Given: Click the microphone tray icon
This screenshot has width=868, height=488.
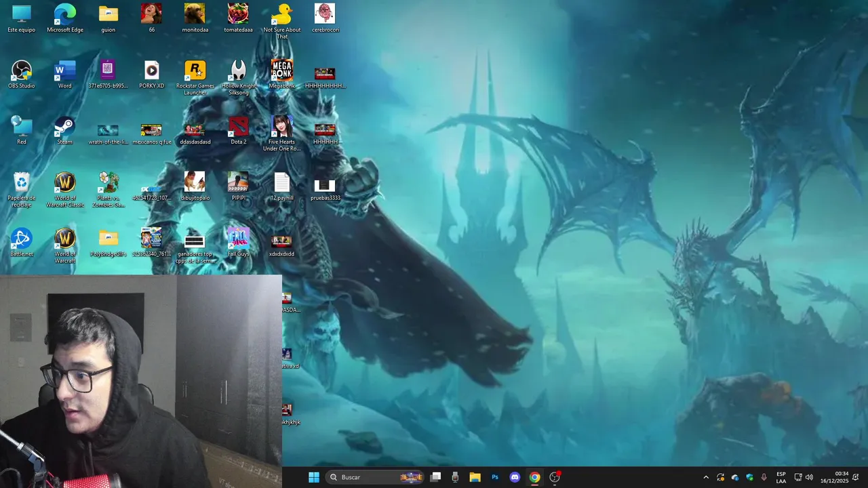Looking at the screenshot, I should 764,477.
